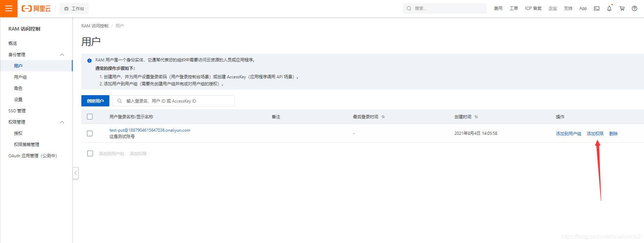644x243 pixels.
Task: Select 用户 in the sidebar
Action: pyautogui.click(x=36, y=66)
